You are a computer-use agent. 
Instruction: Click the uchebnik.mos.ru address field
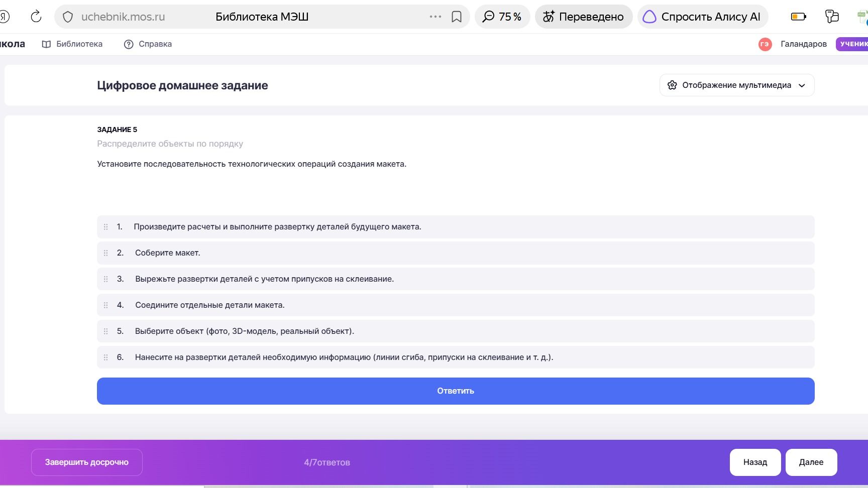point(123,17)
